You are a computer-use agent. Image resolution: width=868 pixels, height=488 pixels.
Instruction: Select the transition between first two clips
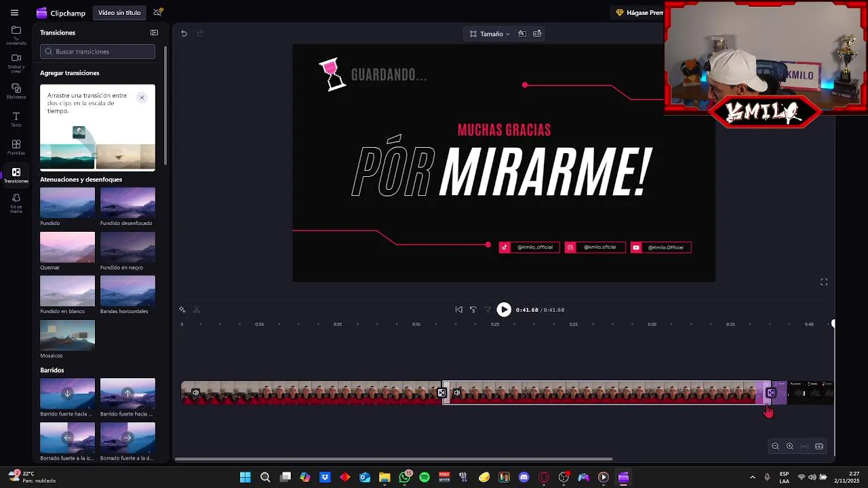(442, 393)
